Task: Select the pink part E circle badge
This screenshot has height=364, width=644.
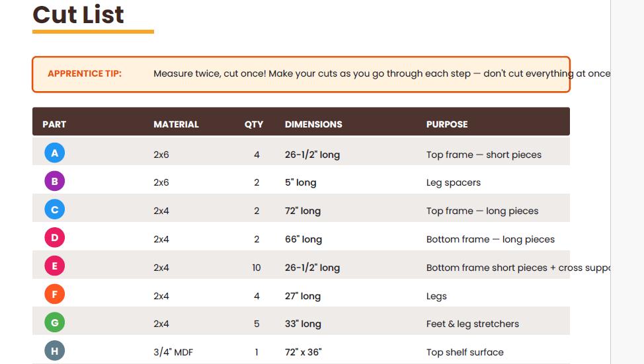Action: (x=55, y=266)
